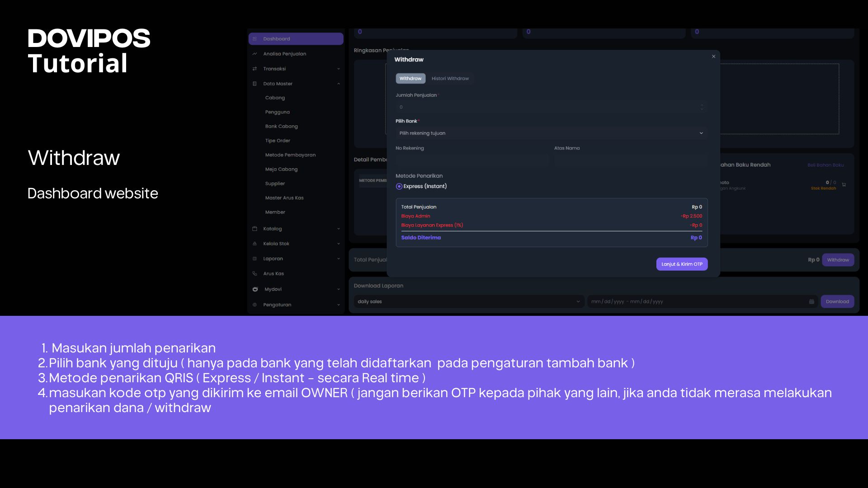Image resolution: width=868 pixels, height=488 pixels.
Task: Click the Mydovi logo icon in sidebar
Action: point(255,289)
